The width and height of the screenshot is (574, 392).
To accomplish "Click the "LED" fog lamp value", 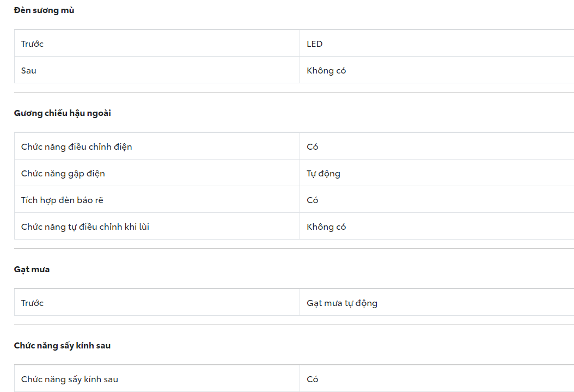I will click(x=315, y=44).
